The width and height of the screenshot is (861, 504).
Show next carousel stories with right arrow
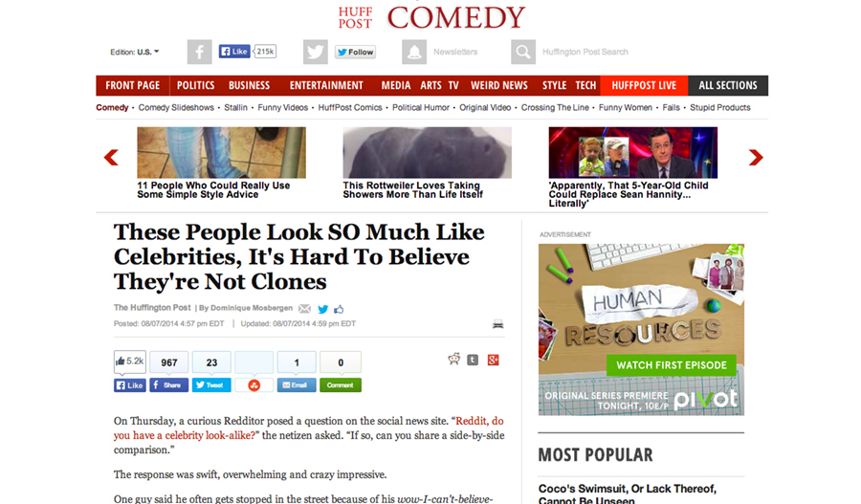[756, 158]
